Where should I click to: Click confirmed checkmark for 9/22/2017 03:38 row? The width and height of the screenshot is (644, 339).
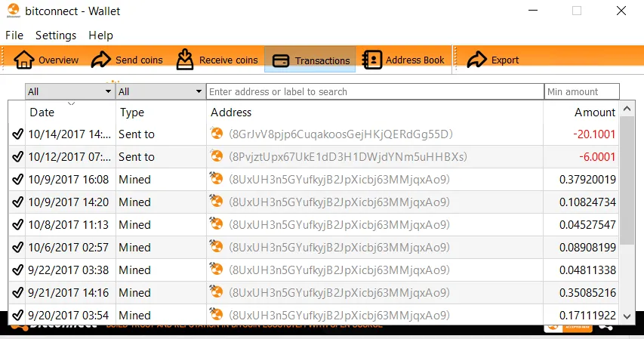(x=17, y=270)
